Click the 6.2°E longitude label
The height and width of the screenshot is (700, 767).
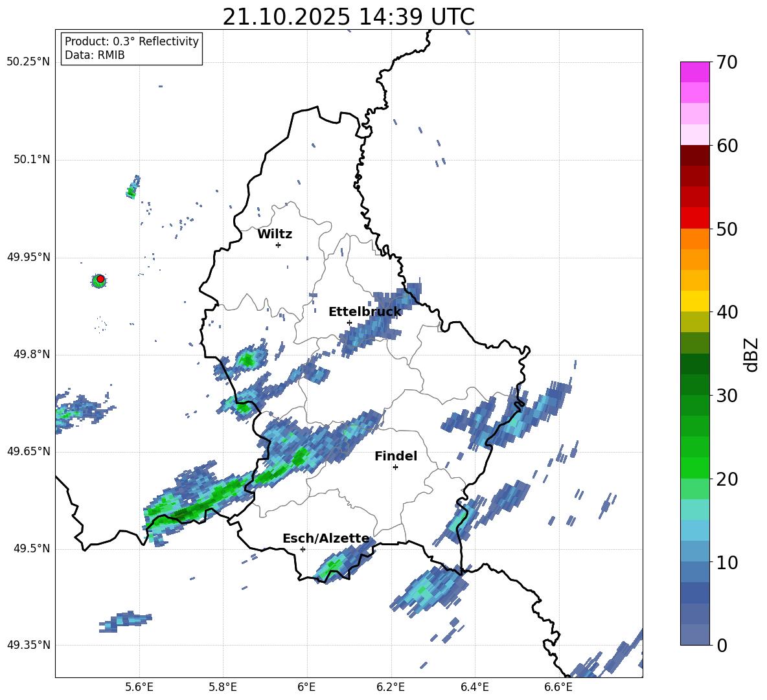391,687
